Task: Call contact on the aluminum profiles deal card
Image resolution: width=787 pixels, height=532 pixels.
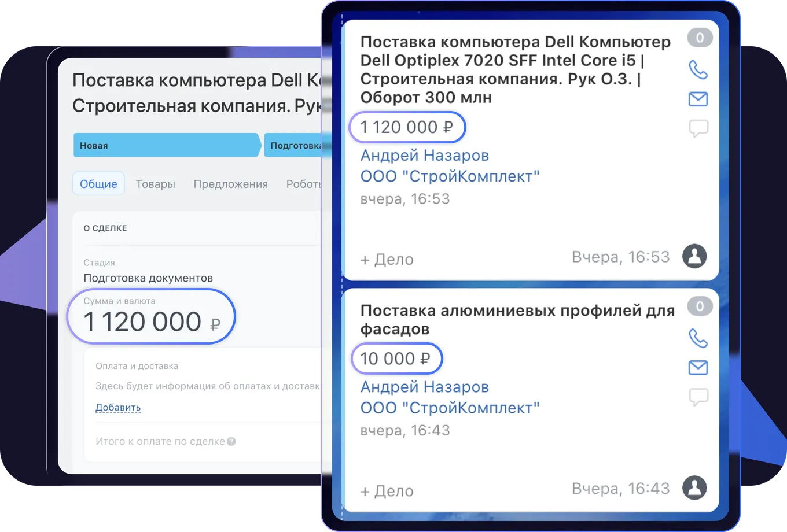Action: (698, 339)
